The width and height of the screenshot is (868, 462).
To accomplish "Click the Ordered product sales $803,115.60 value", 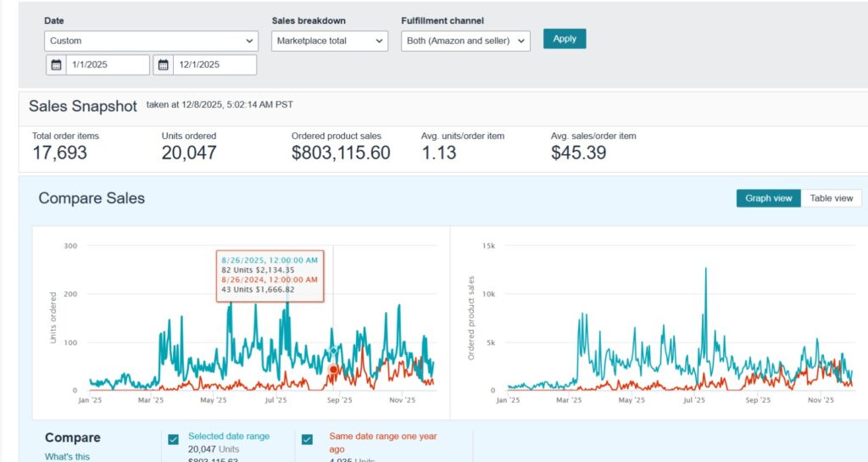I will pos(341,153).
